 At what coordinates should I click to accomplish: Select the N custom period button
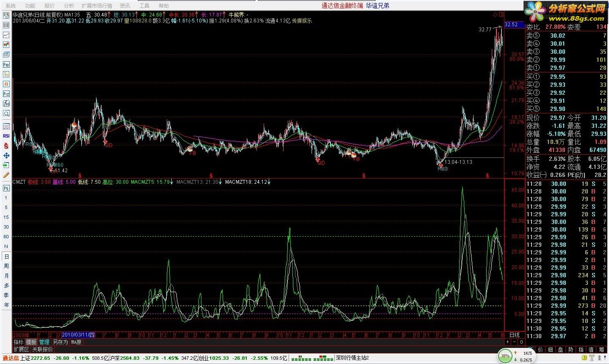[x=6, y=246]
